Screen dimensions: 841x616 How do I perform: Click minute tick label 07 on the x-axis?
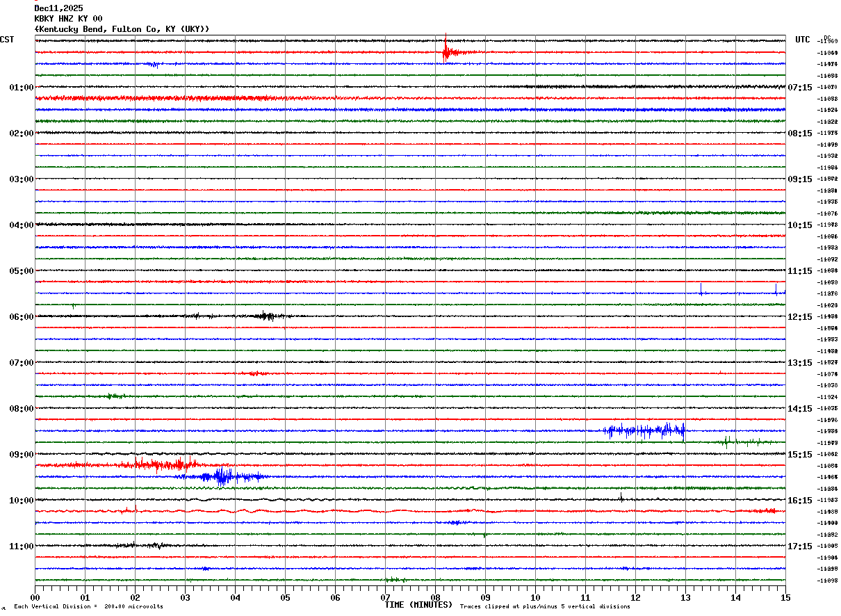click(385, 597)
